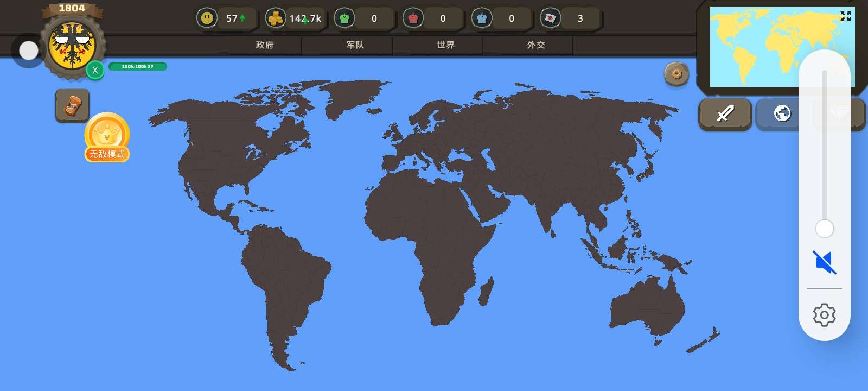Open the 军队 (Army) menu tab
The width and height of the screenshot is (868, 391).
click(355, 45)
